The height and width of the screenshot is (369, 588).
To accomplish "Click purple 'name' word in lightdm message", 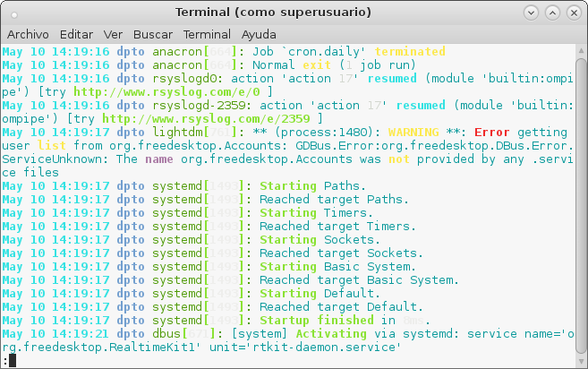I will [159, 159].
